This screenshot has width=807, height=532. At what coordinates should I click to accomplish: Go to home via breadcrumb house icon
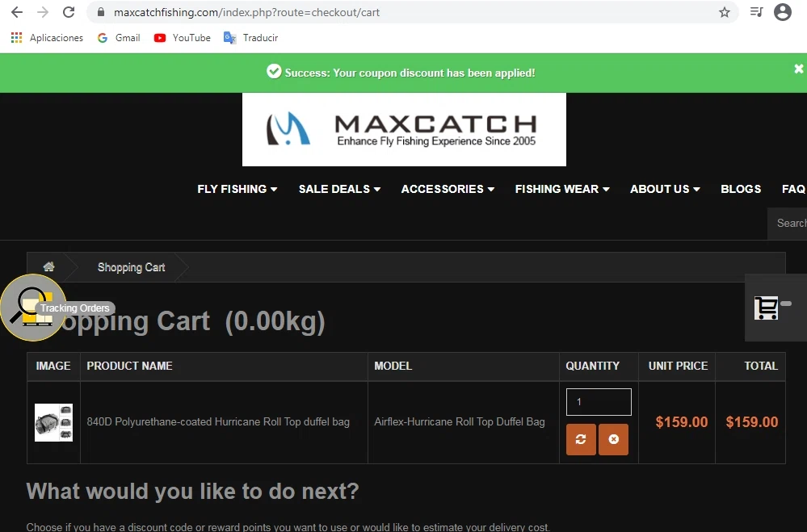[x=49, y=266]
